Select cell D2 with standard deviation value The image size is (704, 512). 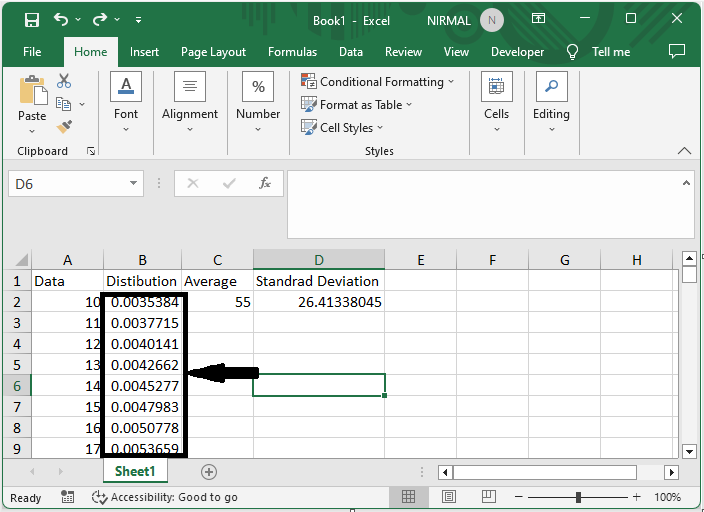pos(318,302)
